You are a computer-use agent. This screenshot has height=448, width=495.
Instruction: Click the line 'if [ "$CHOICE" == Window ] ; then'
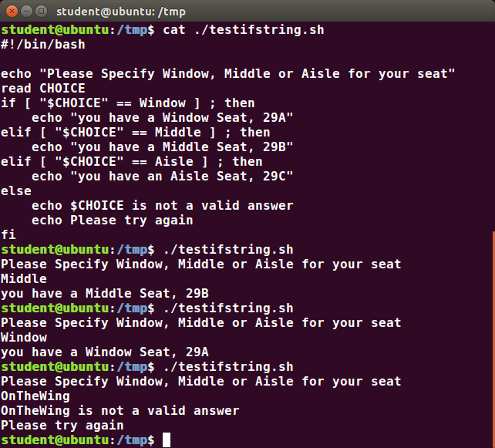pos(128,103)
